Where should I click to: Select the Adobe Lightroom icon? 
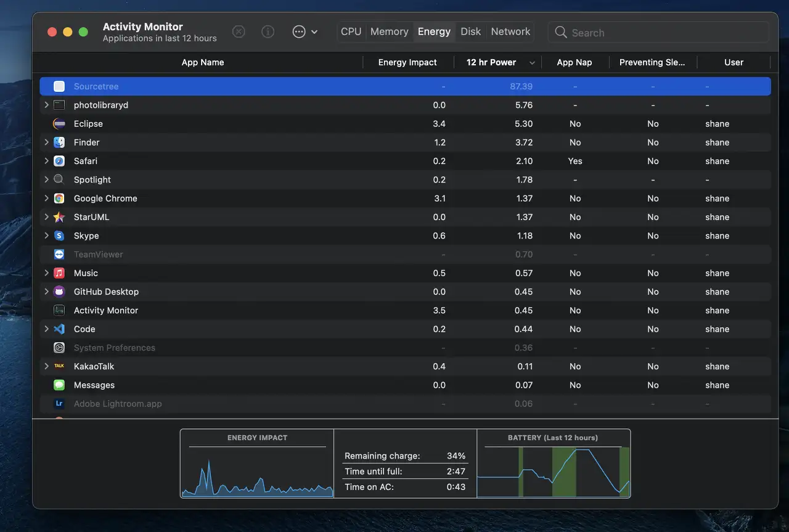click(x=59, y=404)
